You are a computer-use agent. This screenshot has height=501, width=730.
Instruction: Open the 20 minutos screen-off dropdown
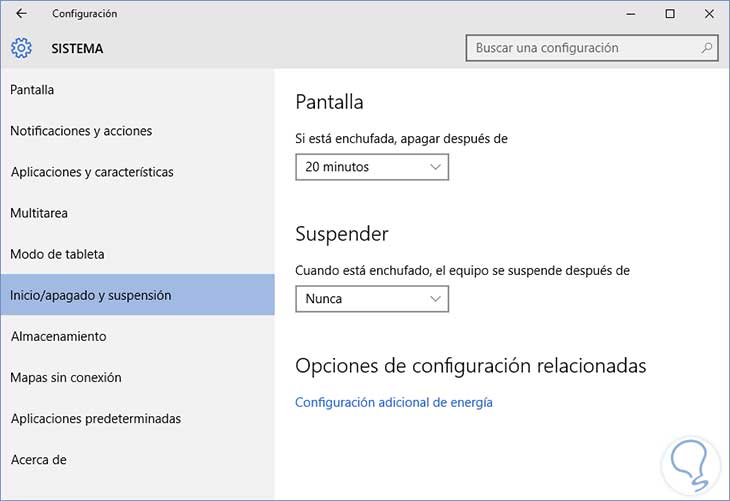[x=372, y=167]
